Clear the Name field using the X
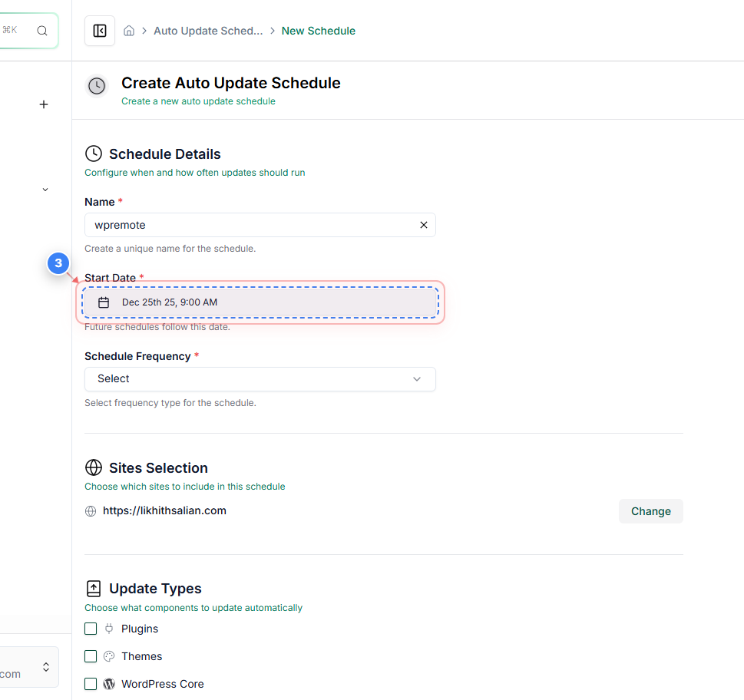This screenshot has height=700, width=744. coord(423,224)
